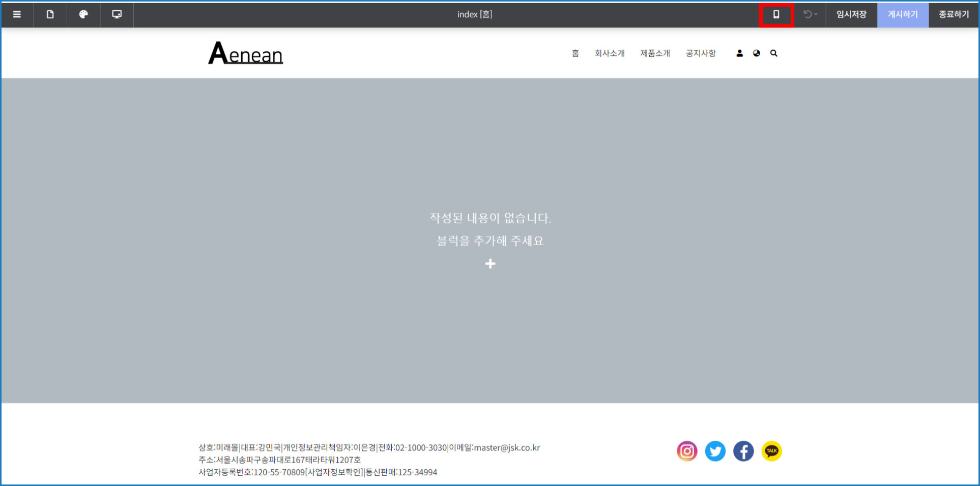Open the design palette icon

83,14
